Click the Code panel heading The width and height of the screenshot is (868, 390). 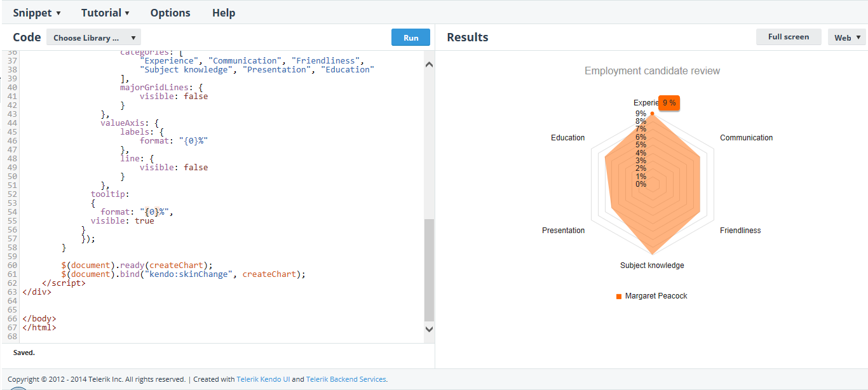pos(27,37)
